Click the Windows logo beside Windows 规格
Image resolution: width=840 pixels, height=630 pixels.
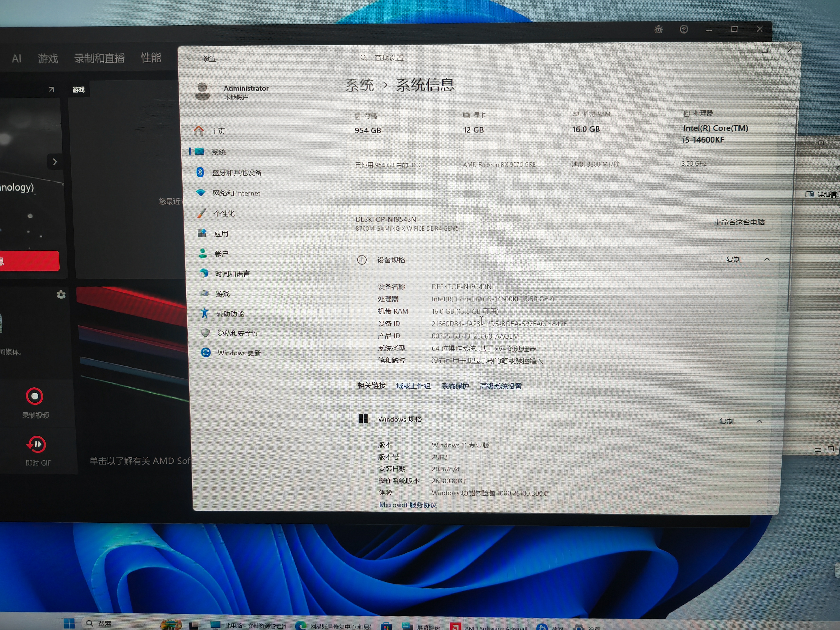[x=363, y=419]
